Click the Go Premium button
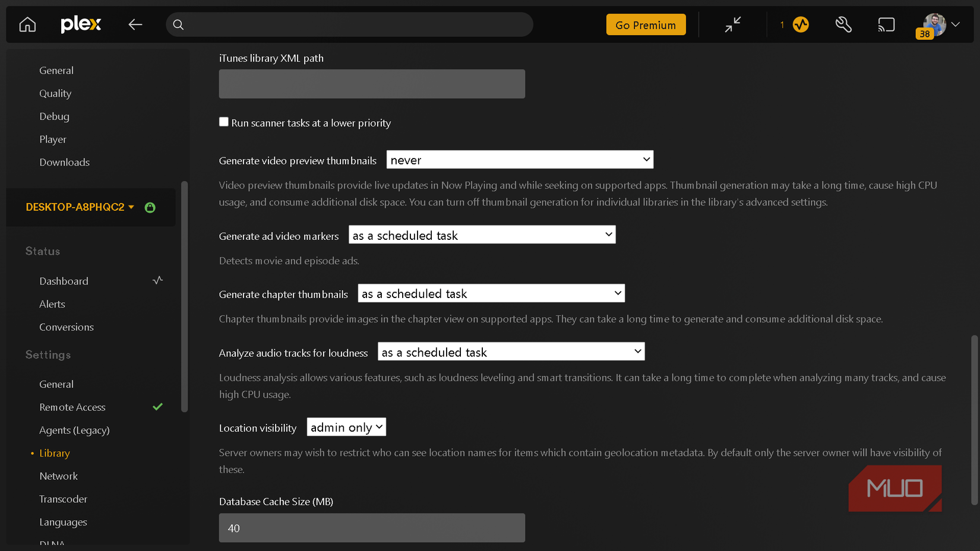 point(646,25)
